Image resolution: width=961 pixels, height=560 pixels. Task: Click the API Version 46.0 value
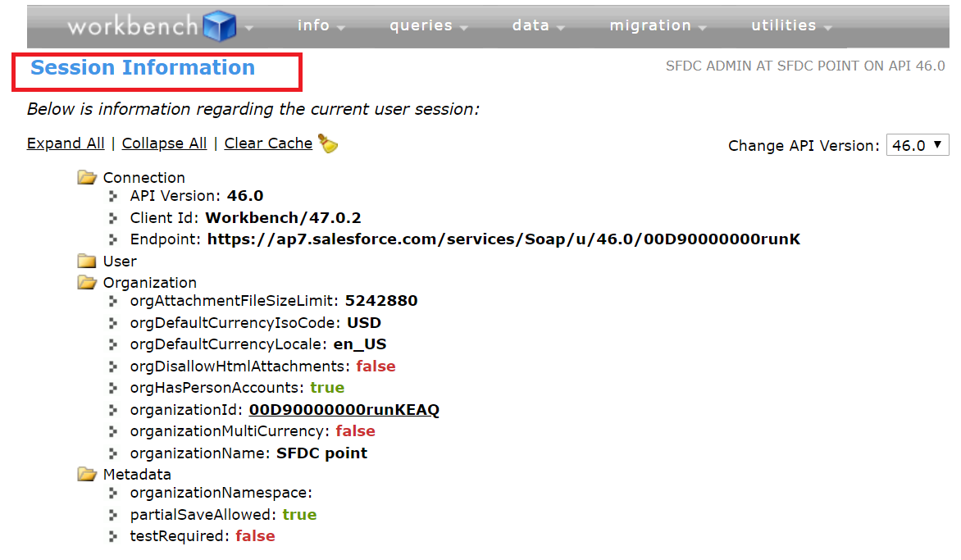point(245,196)
